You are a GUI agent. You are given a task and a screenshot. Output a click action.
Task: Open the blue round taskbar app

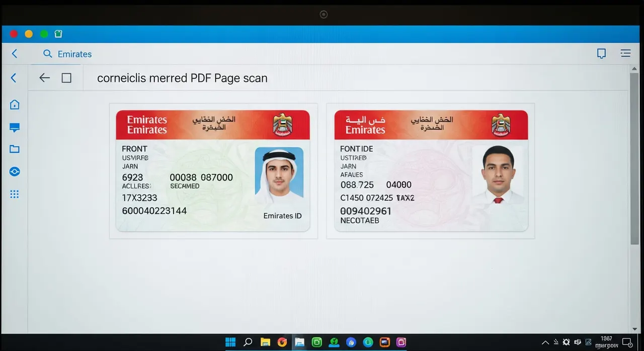[x=351, y=342]
